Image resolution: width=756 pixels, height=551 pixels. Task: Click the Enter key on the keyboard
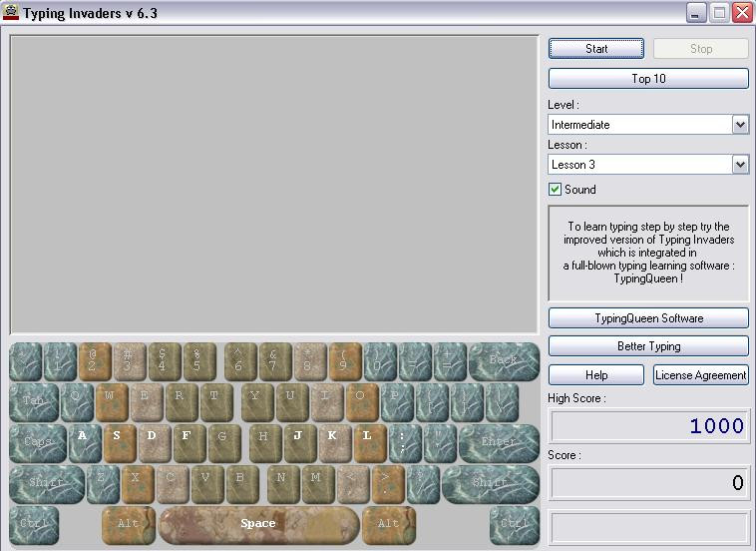click(x=499, y=444)
